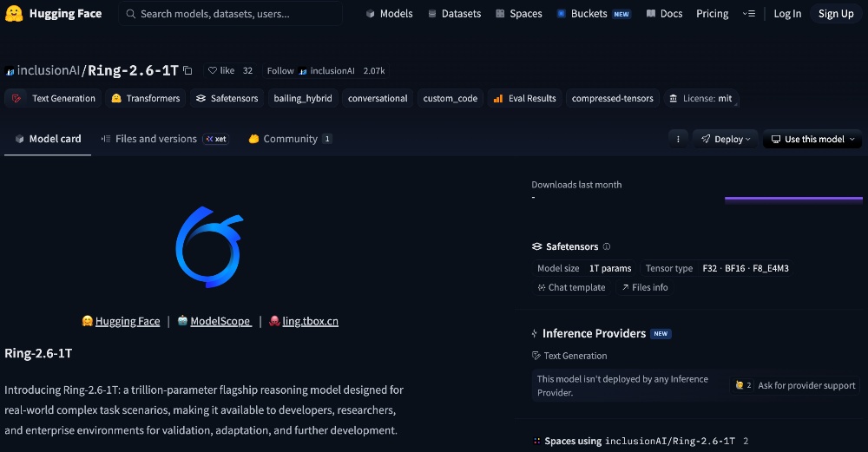This screenshot has width=868, height=452.
Task: Open the like count 32
Action: [x=247, y=70]
